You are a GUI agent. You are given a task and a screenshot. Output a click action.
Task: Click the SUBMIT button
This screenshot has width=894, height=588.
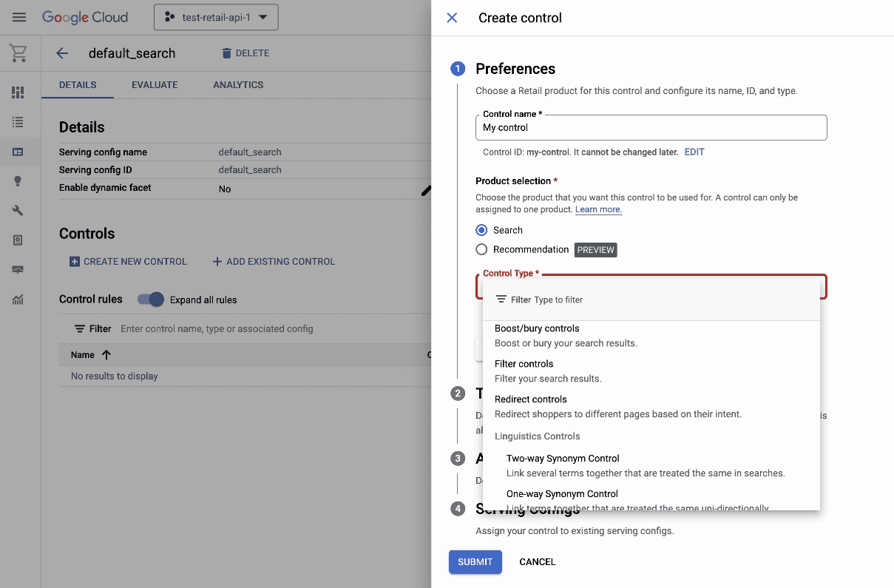tap(475, 562)
